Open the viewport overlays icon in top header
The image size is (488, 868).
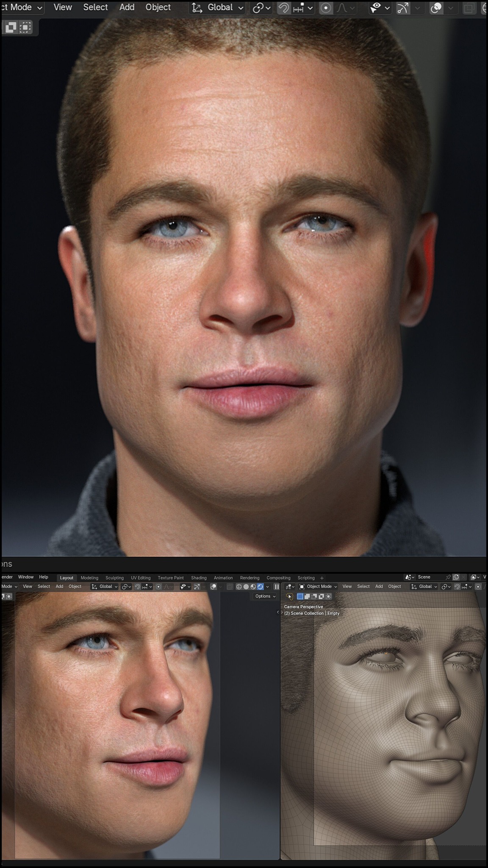[436, 8]
